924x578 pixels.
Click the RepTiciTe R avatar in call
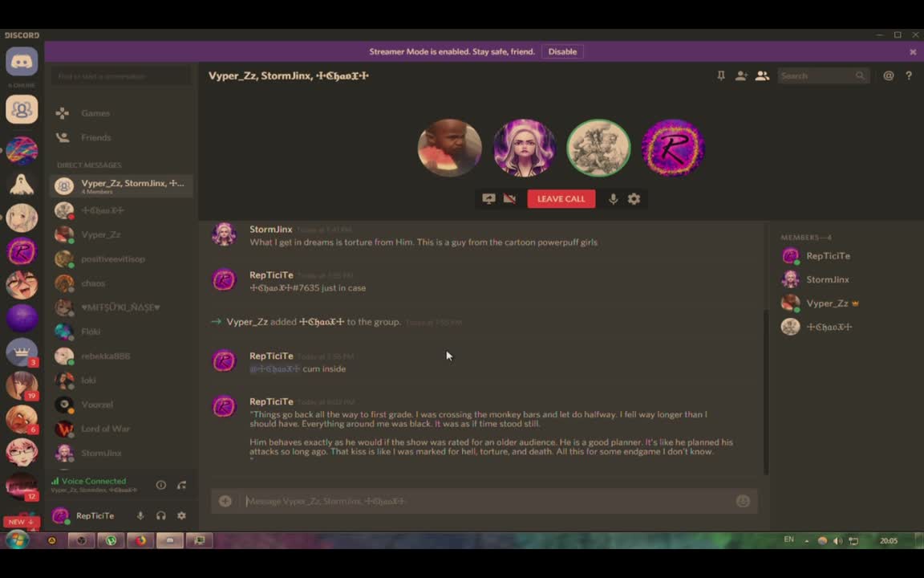(x=673, y=148)
